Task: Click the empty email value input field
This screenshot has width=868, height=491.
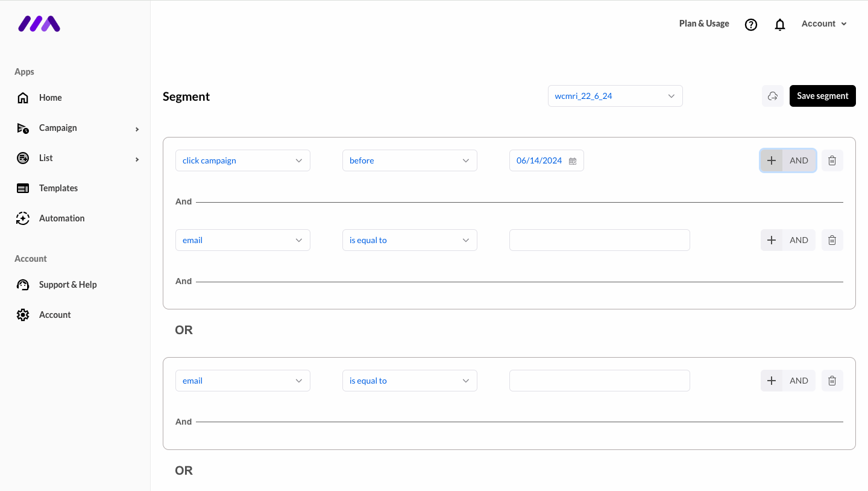Action: [599, 239]
